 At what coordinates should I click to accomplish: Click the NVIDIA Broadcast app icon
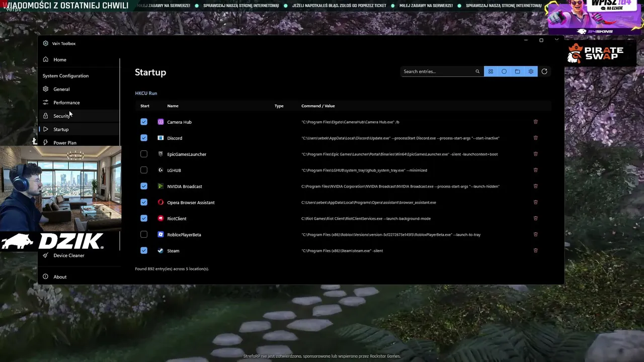click(160, 186)
